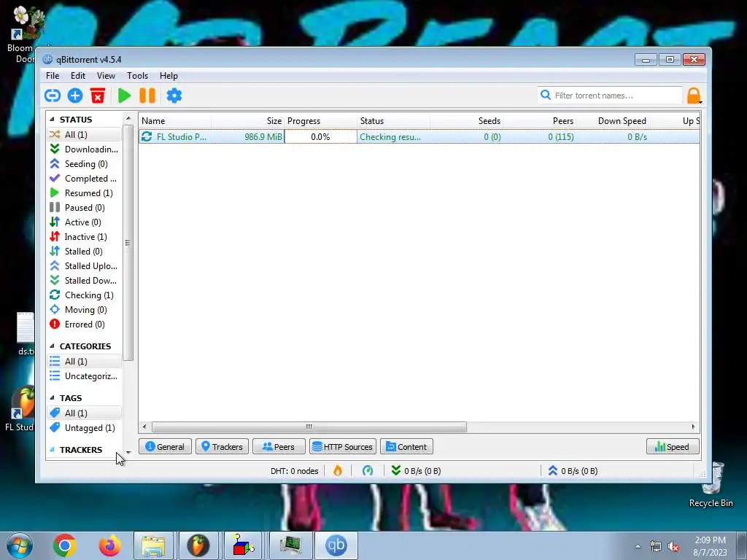Viewport: 747px width, 560px height.
Task: Select the Resumed (1) filter
Action: tap(85, 193)
